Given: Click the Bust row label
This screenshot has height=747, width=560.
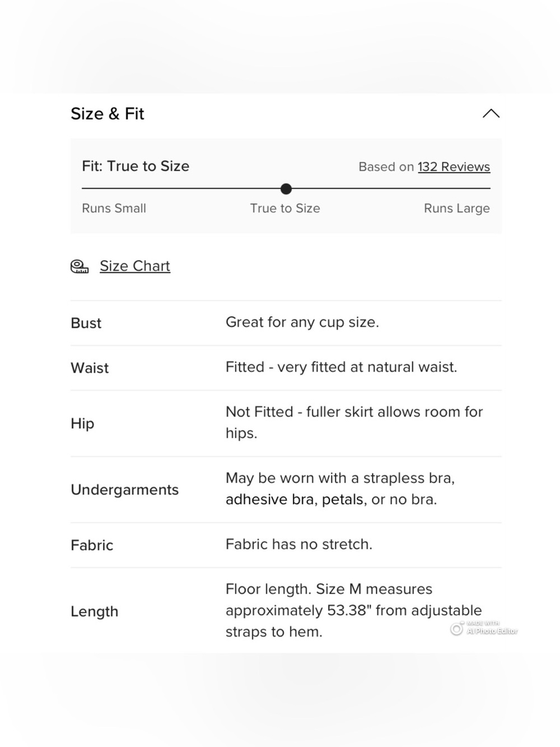Looking at the screenshot, I should [86, 323].
